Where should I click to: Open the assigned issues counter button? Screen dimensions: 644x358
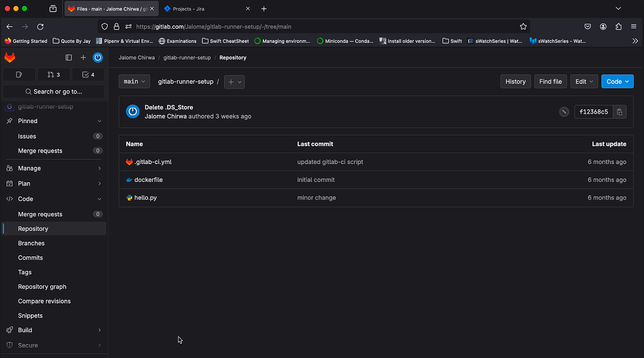click(x=19, y=74)
